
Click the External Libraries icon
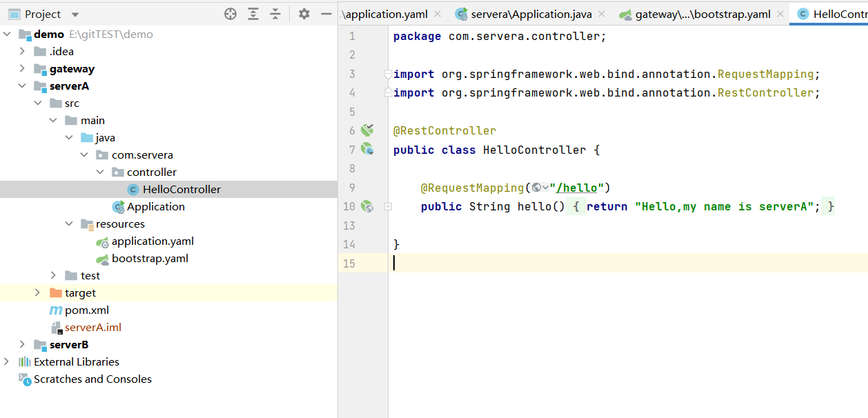[25, 361]
